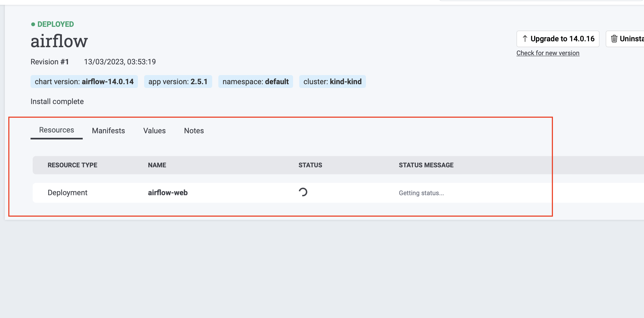Open the Values tab
Viewport: 644px width, 318px height.
pyautogui.click(x=154, y=131)
